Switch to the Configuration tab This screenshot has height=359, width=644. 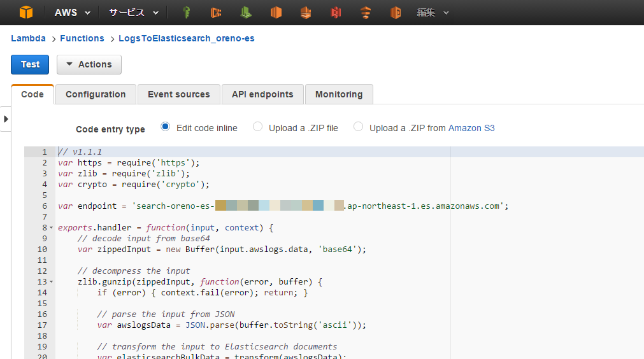(x=96, y=94)
